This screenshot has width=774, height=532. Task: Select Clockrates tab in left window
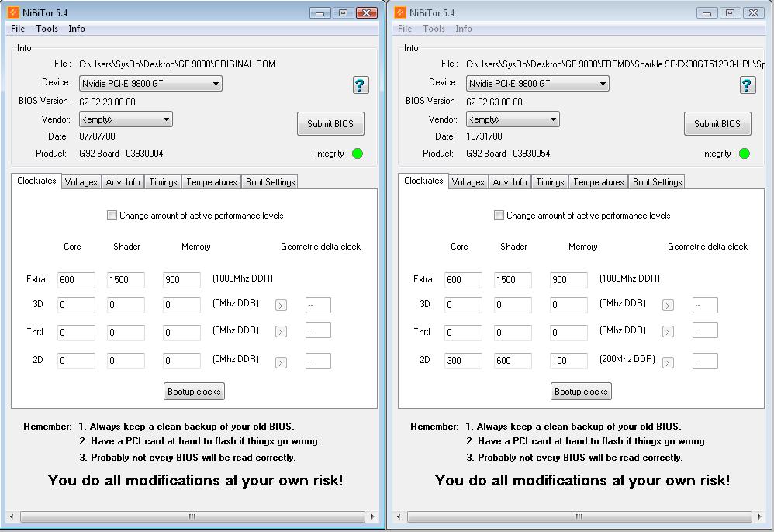click(x=36, y=181)
